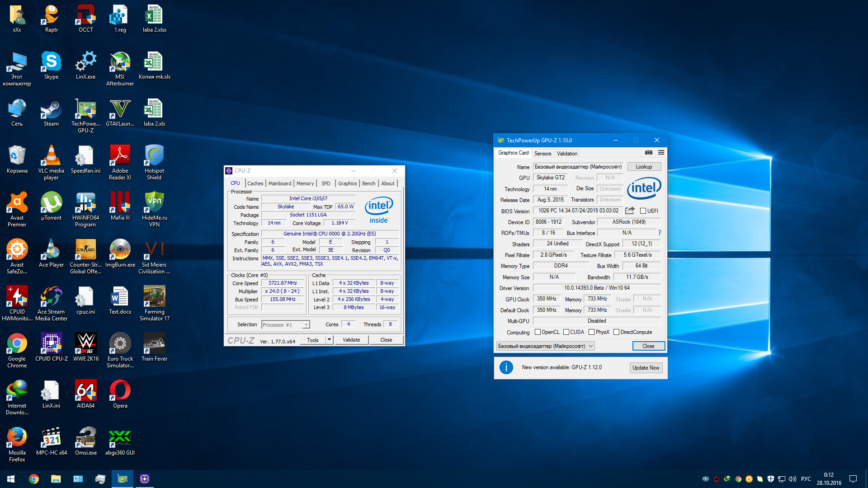Image resolution: width=868 pixels, height=488 pixels.
Task: Enable the OpenCL checkbox
Action: coord(538,332)
